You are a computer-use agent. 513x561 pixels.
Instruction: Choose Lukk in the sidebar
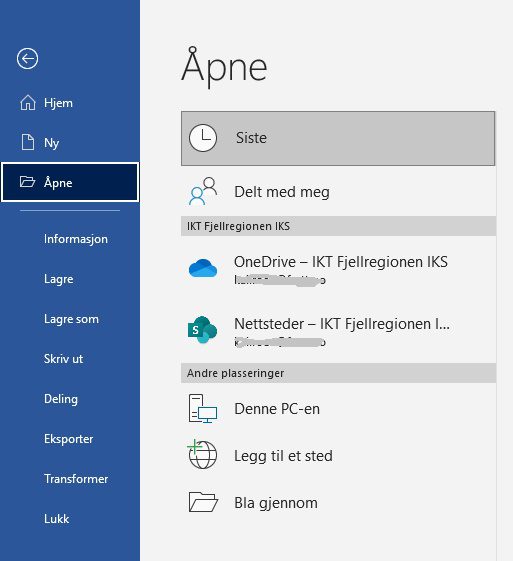[70, 519]
